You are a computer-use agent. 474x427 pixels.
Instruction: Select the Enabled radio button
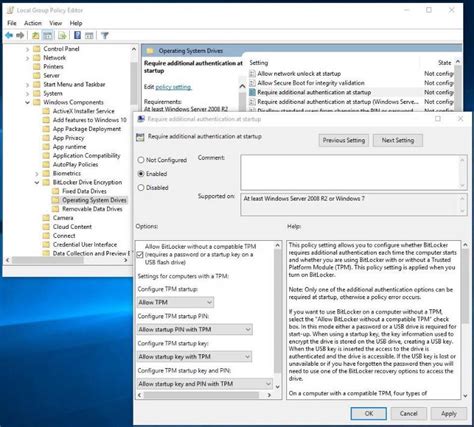point(141,174)
